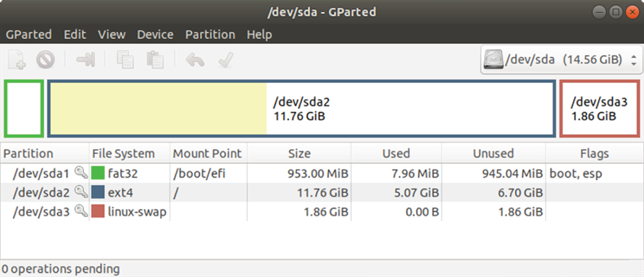Click the Undo last operation icon

point(195,60)
